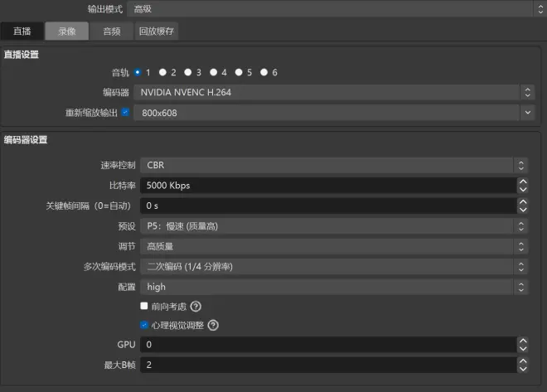Select audio track 2 radio button

click(x=162, y=72)
